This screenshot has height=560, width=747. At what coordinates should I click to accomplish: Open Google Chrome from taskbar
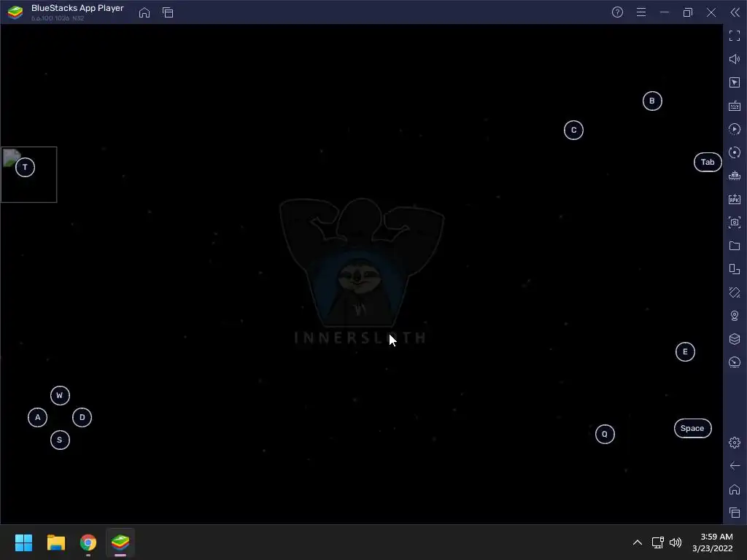(x=88, y=542)
